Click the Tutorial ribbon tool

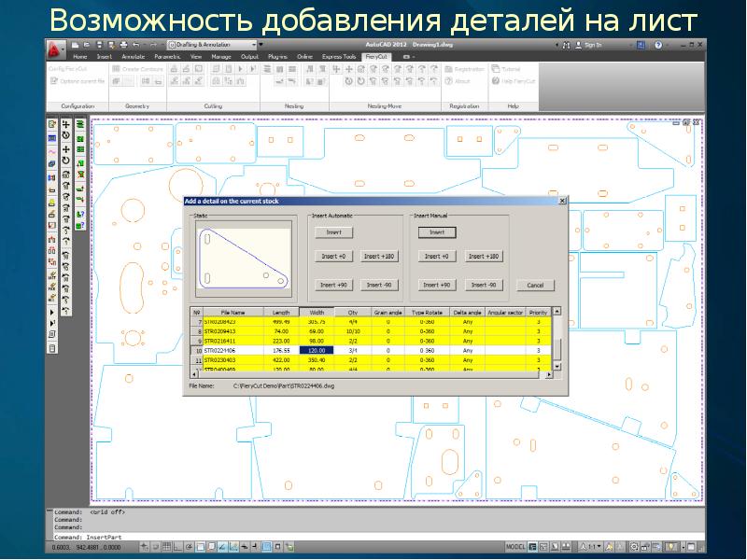[507, 69]
